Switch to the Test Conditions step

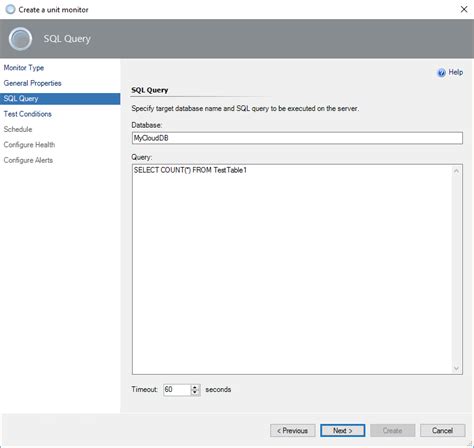tap(27, 114)
